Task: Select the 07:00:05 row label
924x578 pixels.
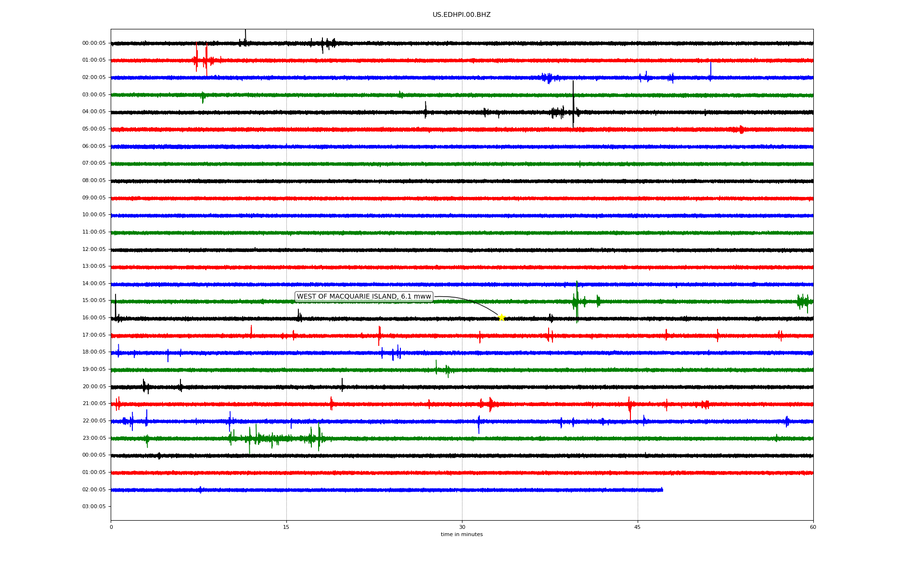Action: [94, 163]
